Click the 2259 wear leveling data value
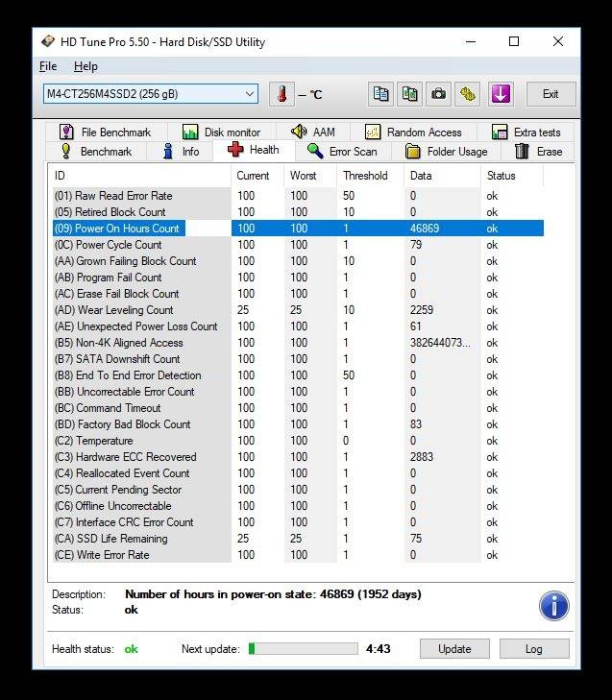This screenshot has width=612, height=700. tap(421, 310)
